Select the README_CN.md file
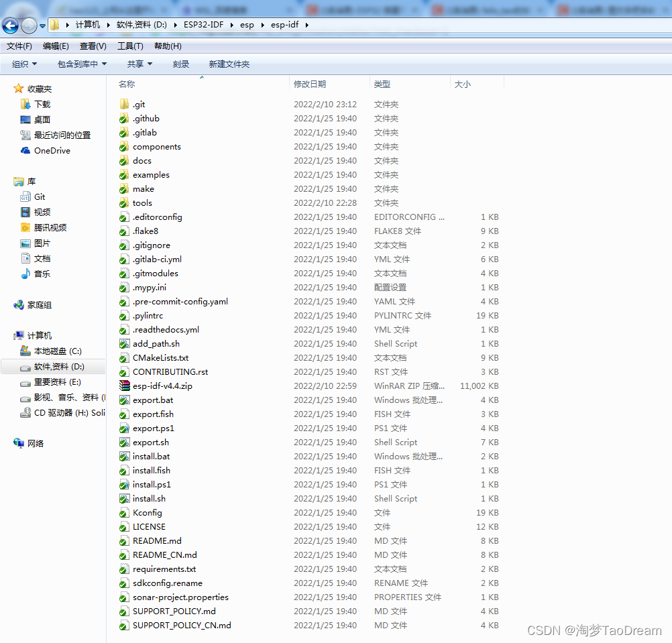Viewport: 672px width, 643px height. click(165, 555)
